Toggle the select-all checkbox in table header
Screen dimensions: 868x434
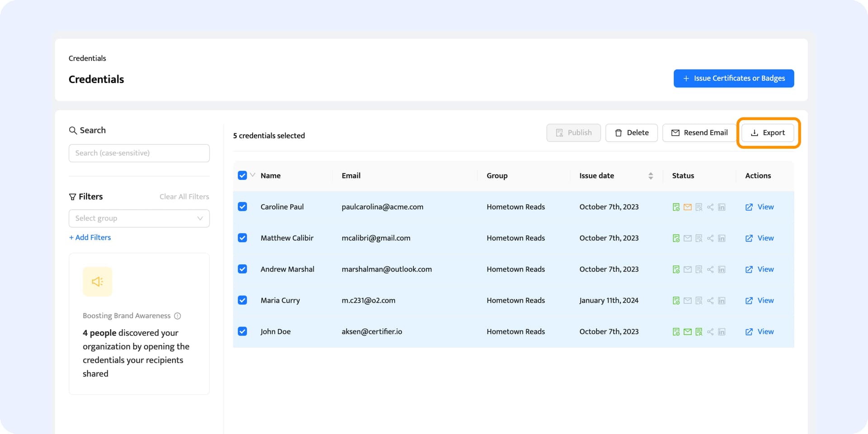[x=242, y=175]
